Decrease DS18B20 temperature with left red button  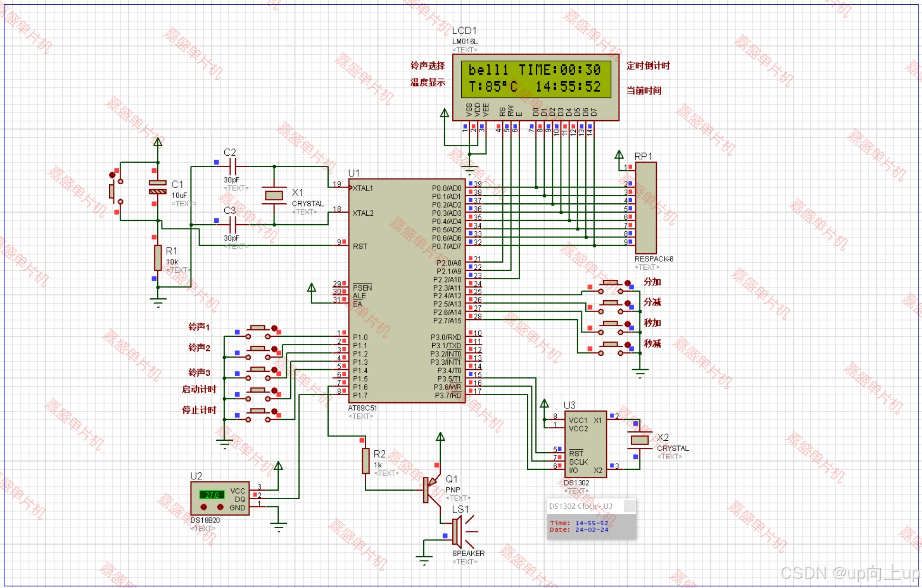(x=204, y=507)
